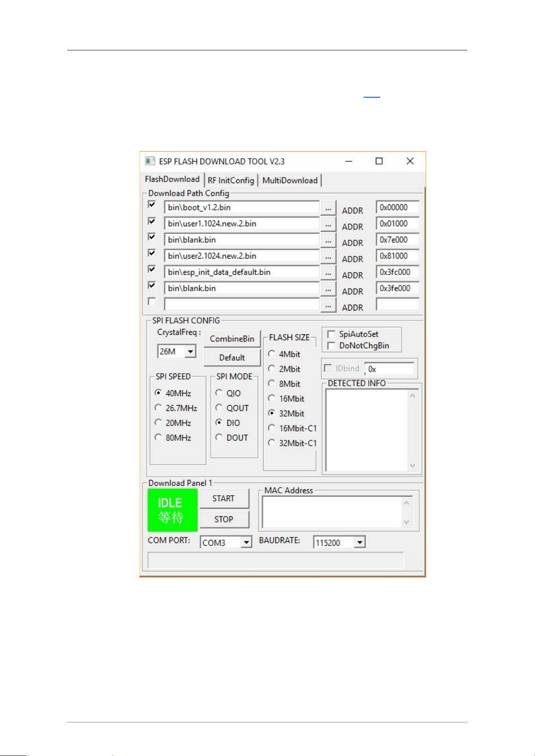Click the 0x00000 address field
Viewport: 535px width, 756px height.
(398, 207)
